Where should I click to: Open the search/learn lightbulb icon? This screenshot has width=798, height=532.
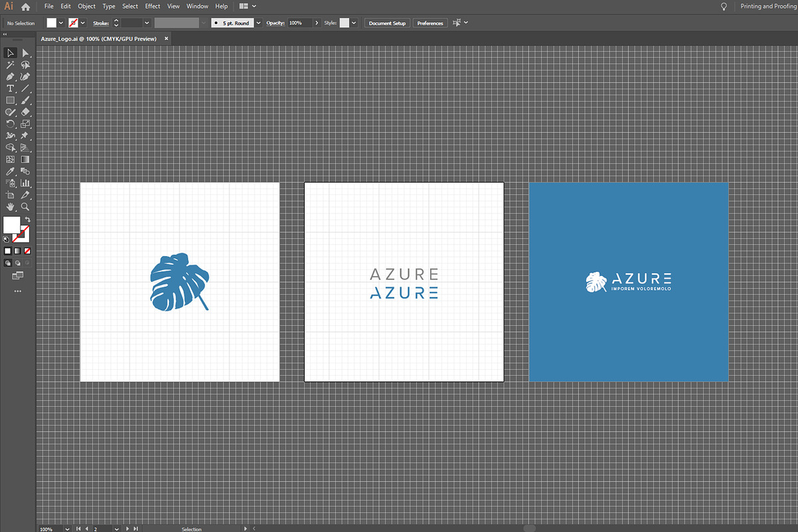tap(724, 6)
